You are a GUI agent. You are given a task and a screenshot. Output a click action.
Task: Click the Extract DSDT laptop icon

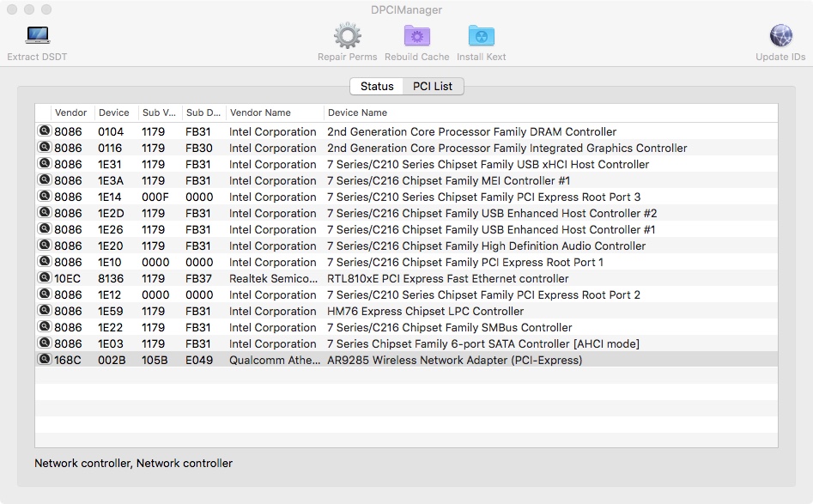click(x=37, y=35)
